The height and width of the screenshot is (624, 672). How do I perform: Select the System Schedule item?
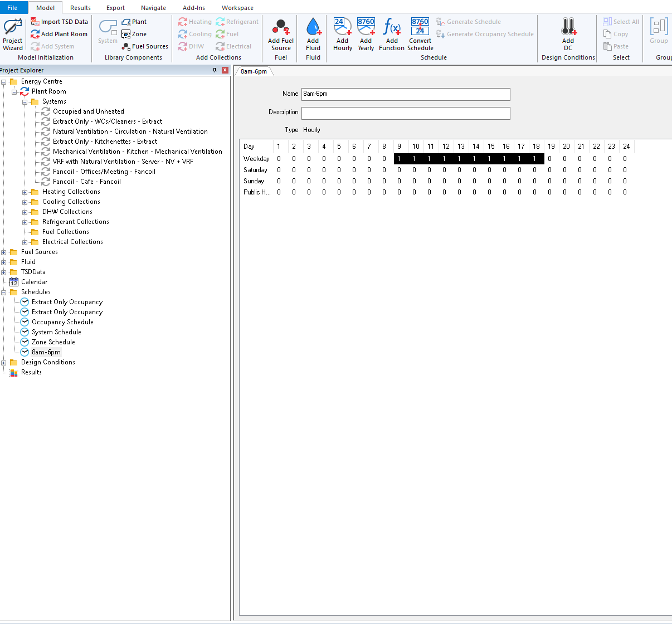tap(56, 332)
